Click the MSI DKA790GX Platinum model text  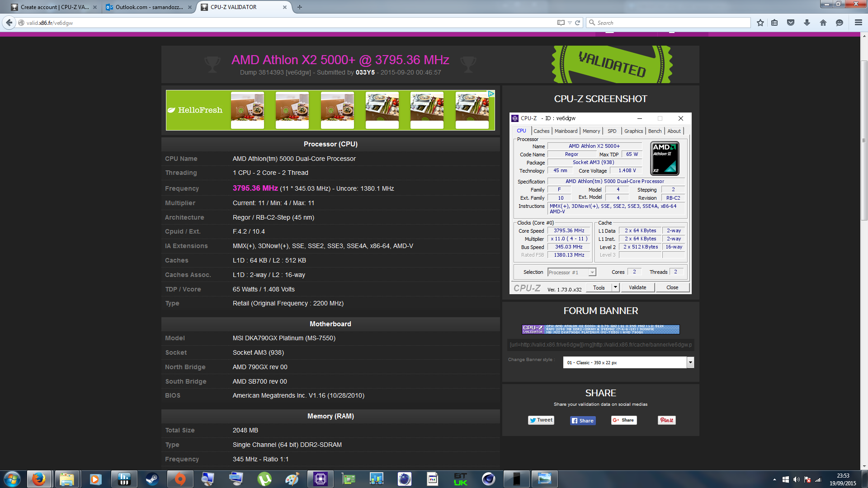tap(284, 338)
